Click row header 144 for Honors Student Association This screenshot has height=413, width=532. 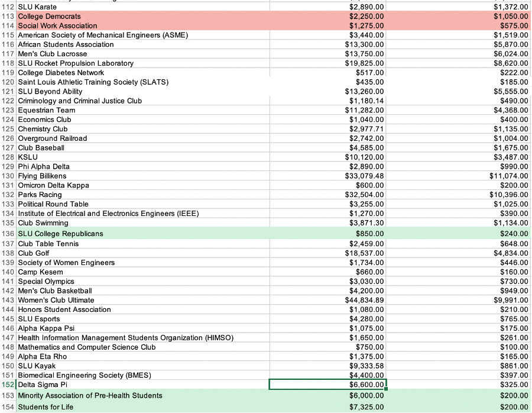8,309
